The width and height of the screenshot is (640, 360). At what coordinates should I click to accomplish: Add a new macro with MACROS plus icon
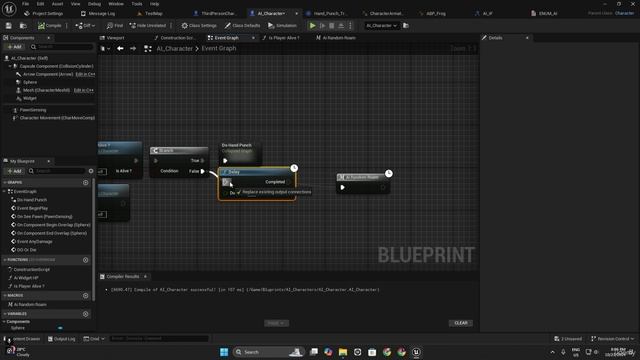pos(85,296)
